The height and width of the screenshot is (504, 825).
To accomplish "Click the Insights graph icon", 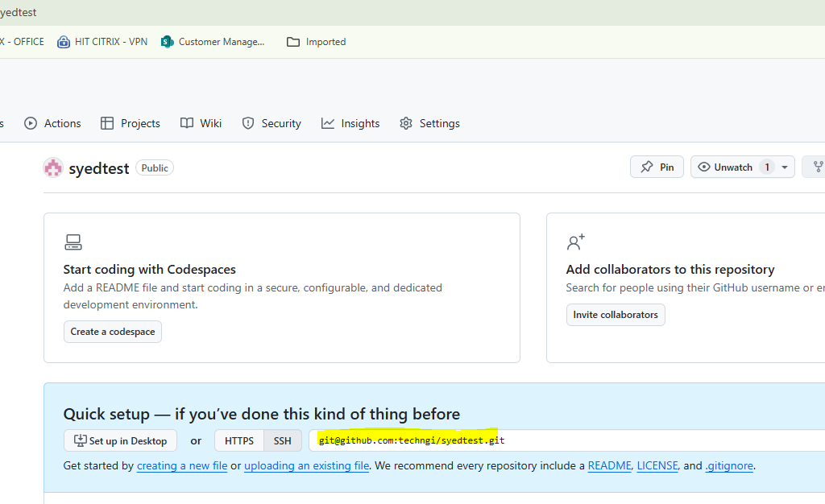I will click(x=328, y=123).
